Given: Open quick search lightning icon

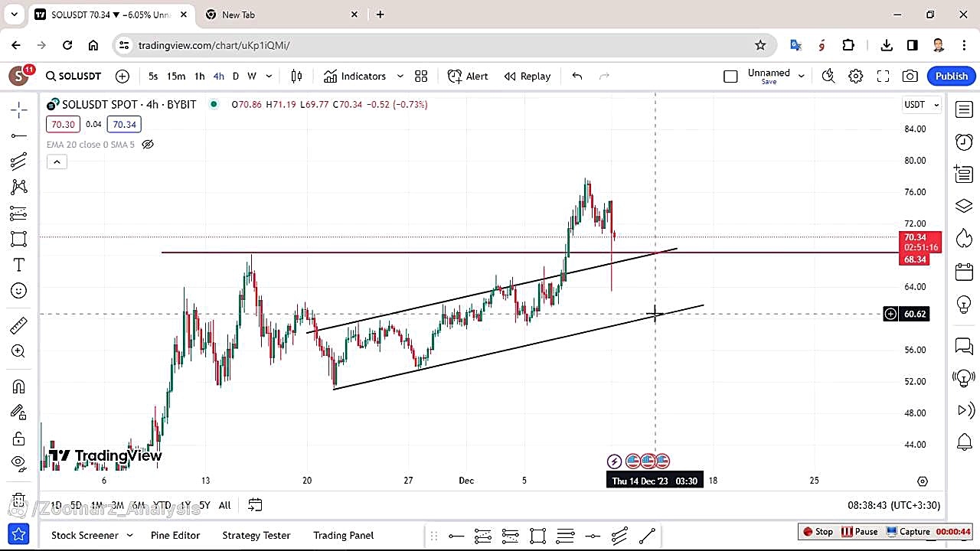Looking at the screenshot, I should [x=828, y=76].
